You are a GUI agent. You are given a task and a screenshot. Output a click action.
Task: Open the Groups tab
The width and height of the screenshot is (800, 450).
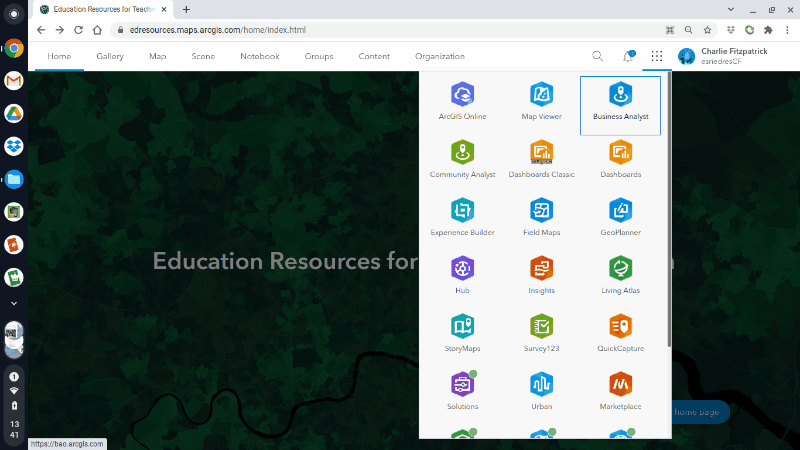point(319,56)
